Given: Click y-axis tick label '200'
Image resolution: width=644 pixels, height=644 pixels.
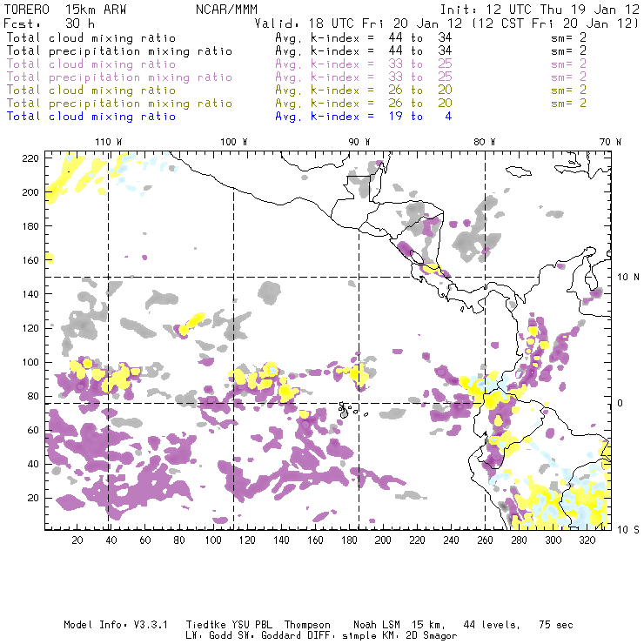Looking at the screenshot, I should (30, 192).
